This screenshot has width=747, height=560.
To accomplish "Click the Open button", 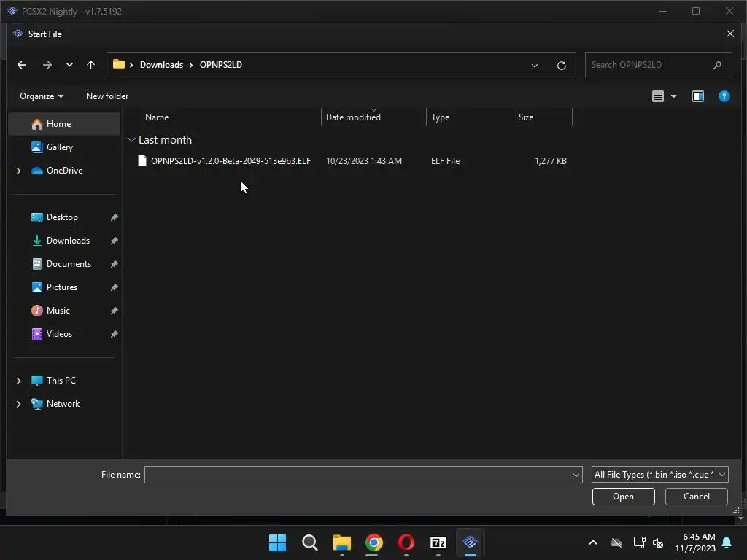I will [x=623, y=497].
